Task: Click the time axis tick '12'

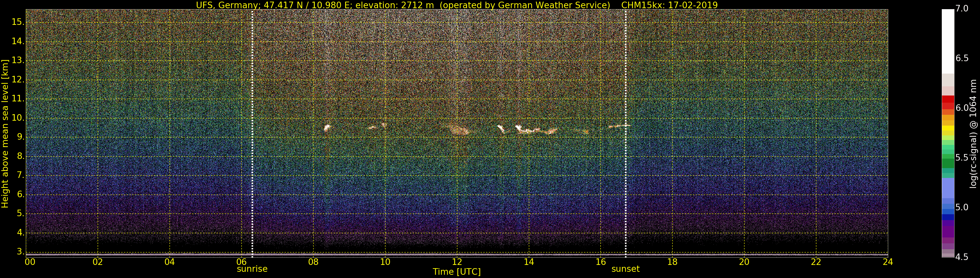Action: click(x=457, y=262)
